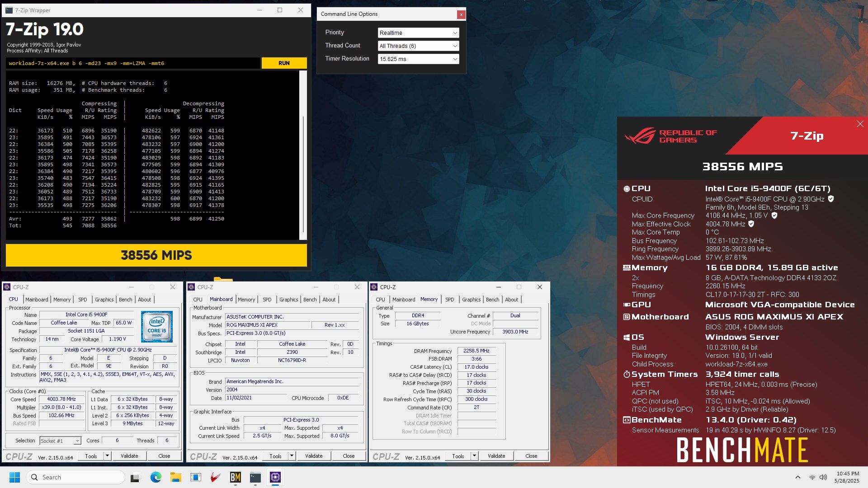The width and height of the screenshot is (868, 488).
Task: Click the blue window app taskbar icon
Action: 196,477
